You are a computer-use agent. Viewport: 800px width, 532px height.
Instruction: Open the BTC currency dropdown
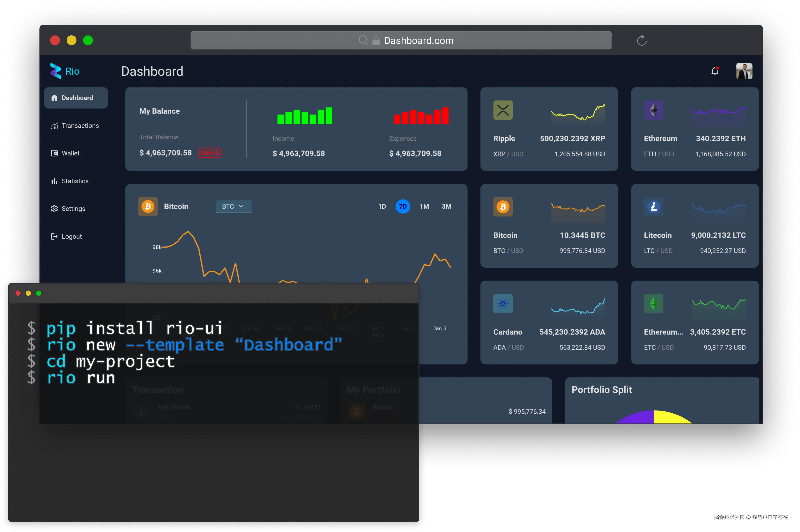(234, 206)
